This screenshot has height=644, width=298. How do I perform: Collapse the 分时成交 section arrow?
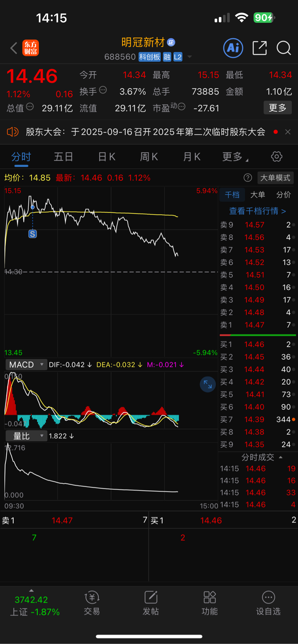click(281, 457)
